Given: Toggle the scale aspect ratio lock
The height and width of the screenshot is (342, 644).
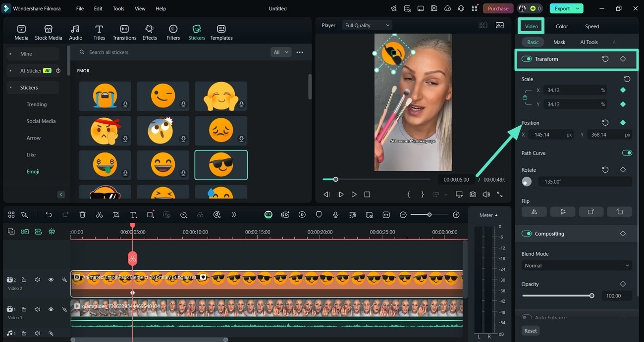Looking at the screenshot, I should [525, 98].
